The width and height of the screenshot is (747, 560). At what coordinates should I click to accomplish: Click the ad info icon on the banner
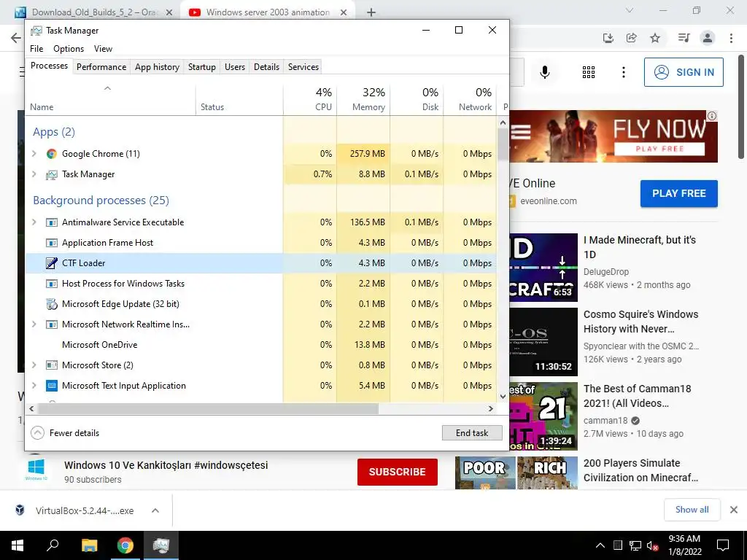[x=712, y=116]
